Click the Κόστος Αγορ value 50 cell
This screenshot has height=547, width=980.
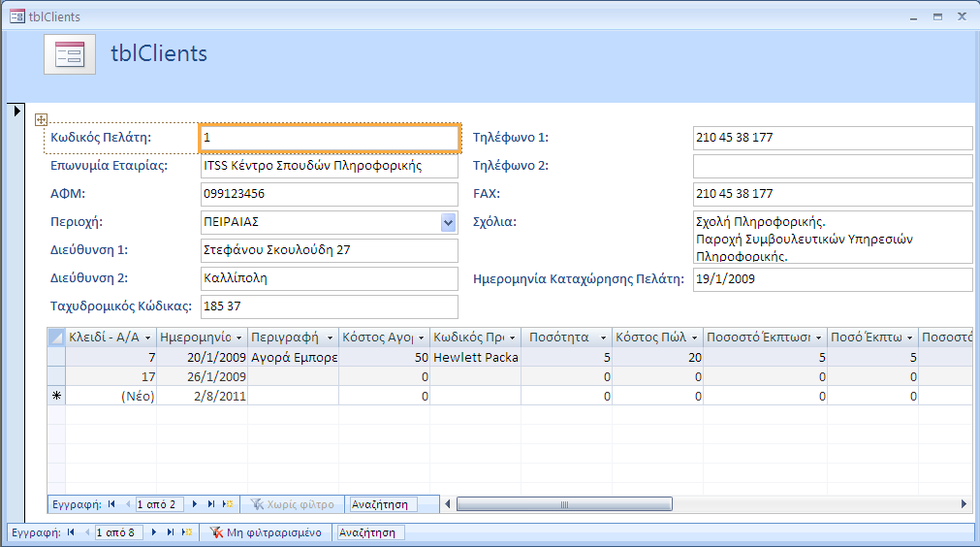385,357
